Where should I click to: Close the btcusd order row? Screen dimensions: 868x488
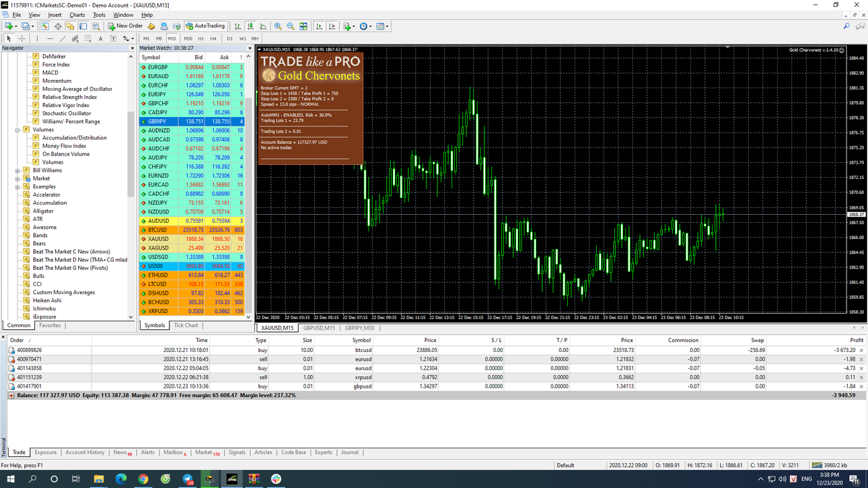click(861, 350)
